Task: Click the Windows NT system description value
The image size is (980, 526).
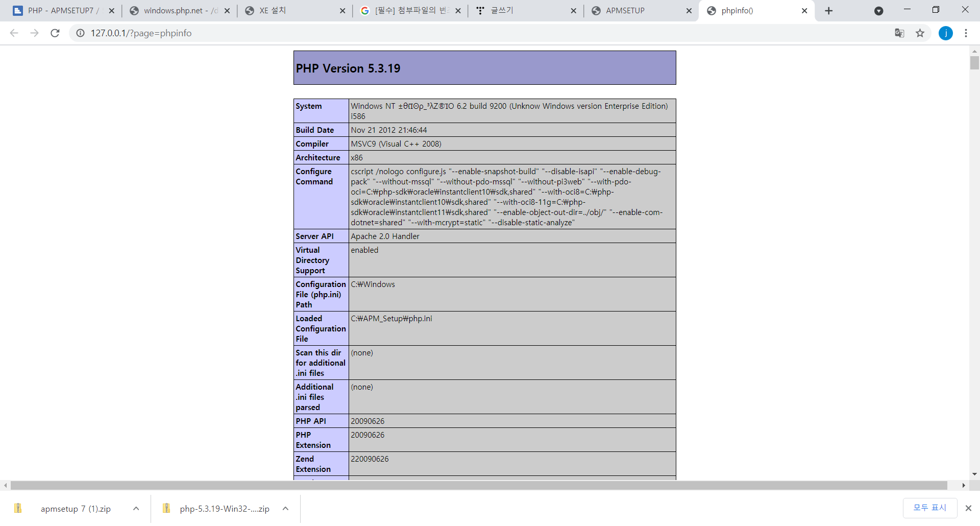Action: pyautogui.click(x=509, y=111)
